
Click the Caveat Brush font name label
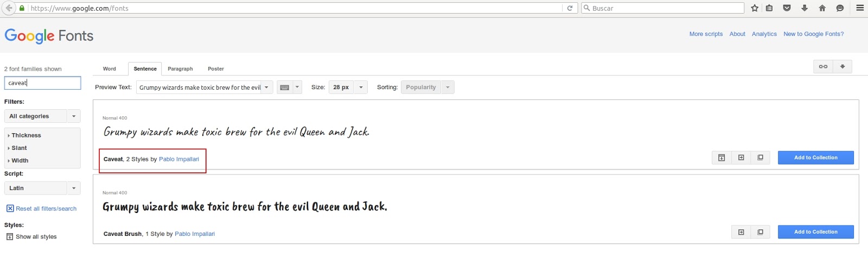pos(123,234)
